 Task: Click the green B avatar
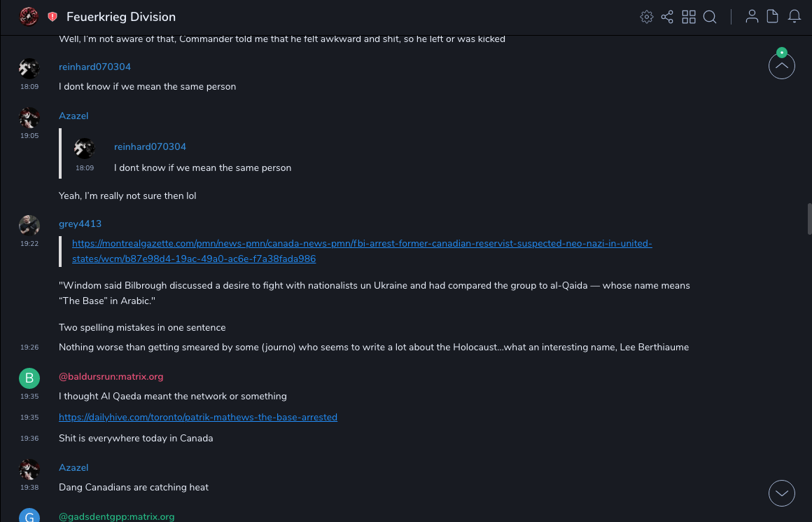[29, 378]
